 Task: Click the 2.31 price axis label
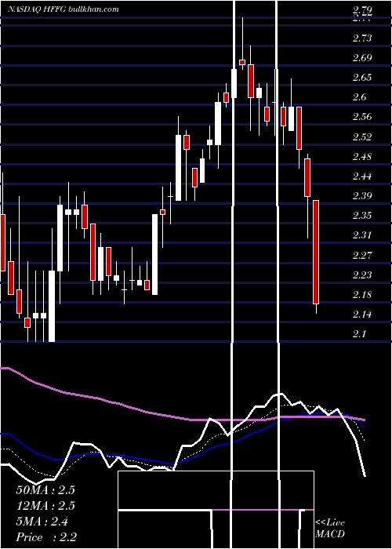(362, 235)
